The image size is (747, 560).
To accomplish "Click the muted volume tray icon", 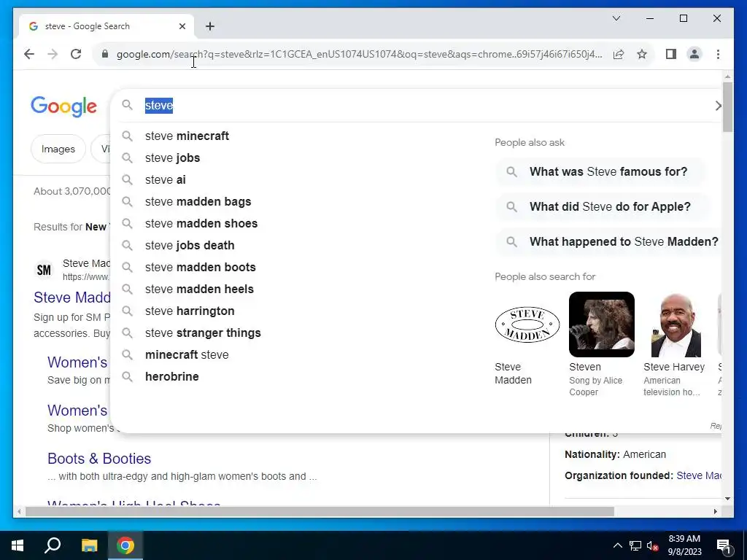I will (x=653, y=545).
